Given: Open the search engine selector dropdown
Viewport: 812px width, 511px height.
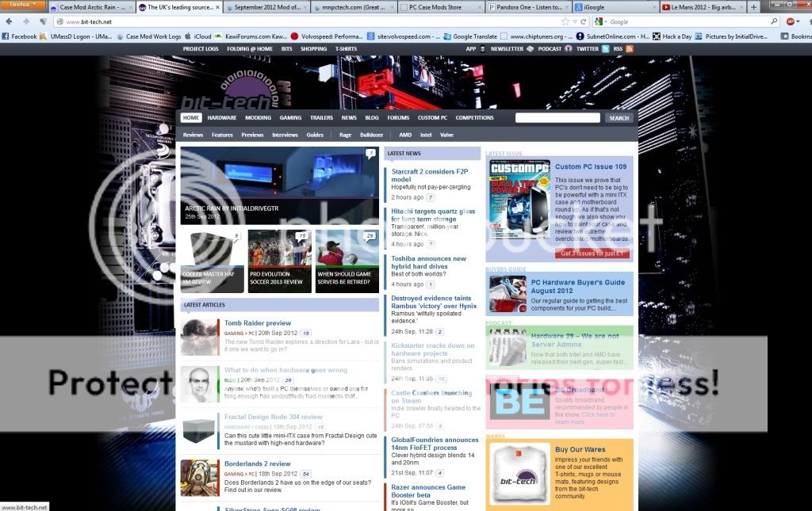Looking at the screenshot, I should [601, 21].
